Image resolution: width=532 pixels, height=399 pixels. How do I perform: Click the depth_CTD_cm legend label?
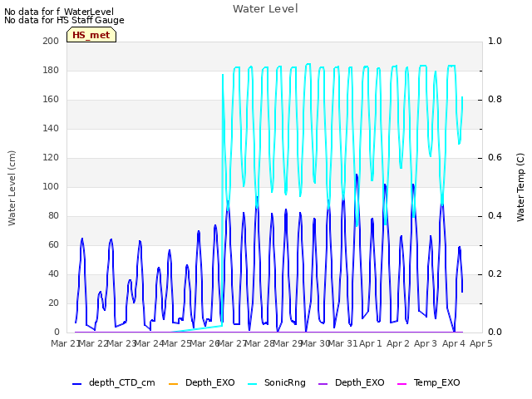coord(122,382)
